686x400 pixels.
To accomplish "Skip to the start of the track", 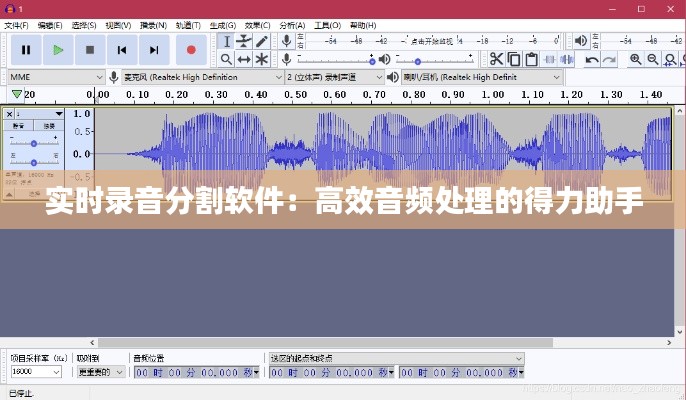I will pyautogui.click(x=122, y=50).
